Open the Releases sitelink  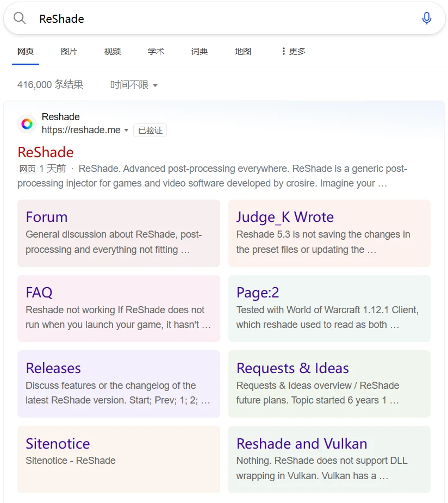pyautogui.click(x=53, y=368)
